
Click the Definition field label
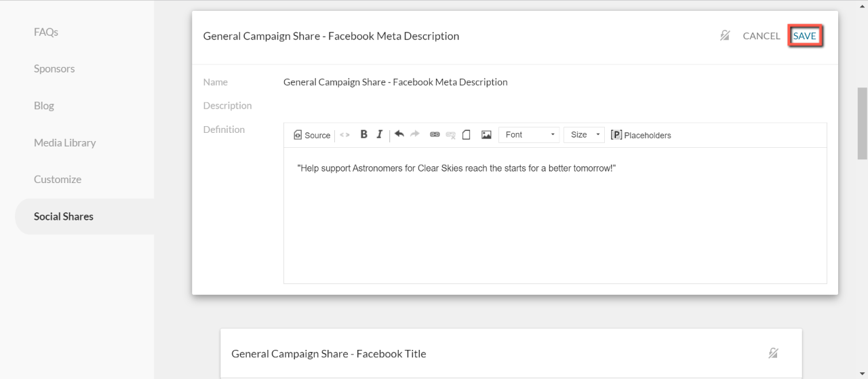pyautogui.click(x=224, y=129)
